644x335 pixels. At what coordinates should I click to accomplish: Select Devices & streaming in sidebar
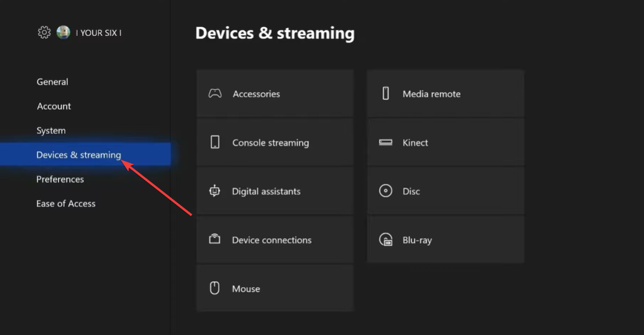[78, 155]
